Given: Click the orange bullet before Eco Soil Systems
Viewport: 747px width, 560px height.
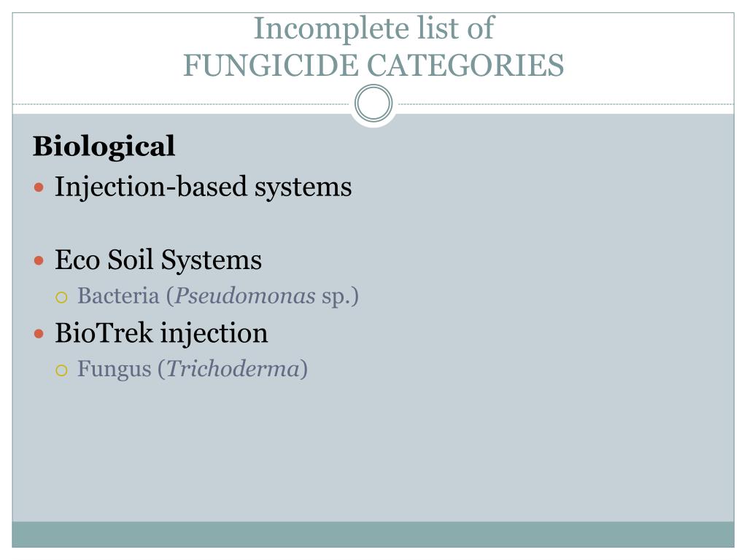Looking at the screenshot, I should 39,260.
